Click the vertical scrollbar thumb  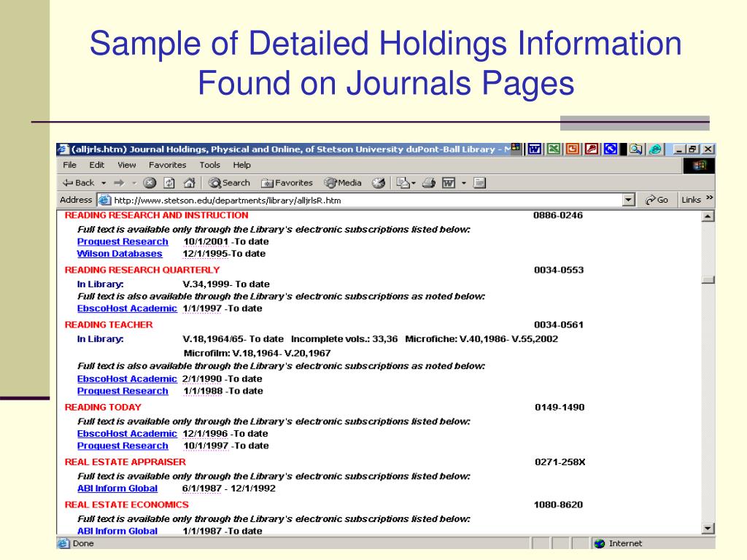708,279
